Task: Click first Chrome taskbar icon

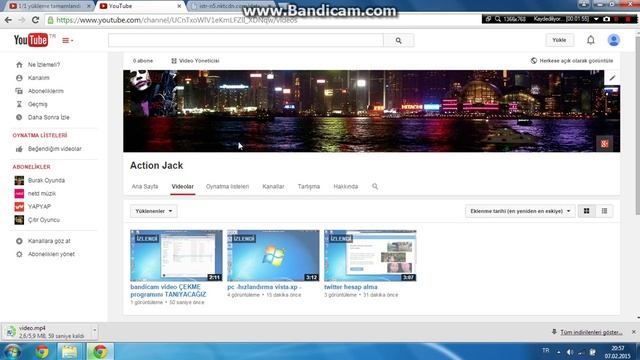Action: pos(42,351)
